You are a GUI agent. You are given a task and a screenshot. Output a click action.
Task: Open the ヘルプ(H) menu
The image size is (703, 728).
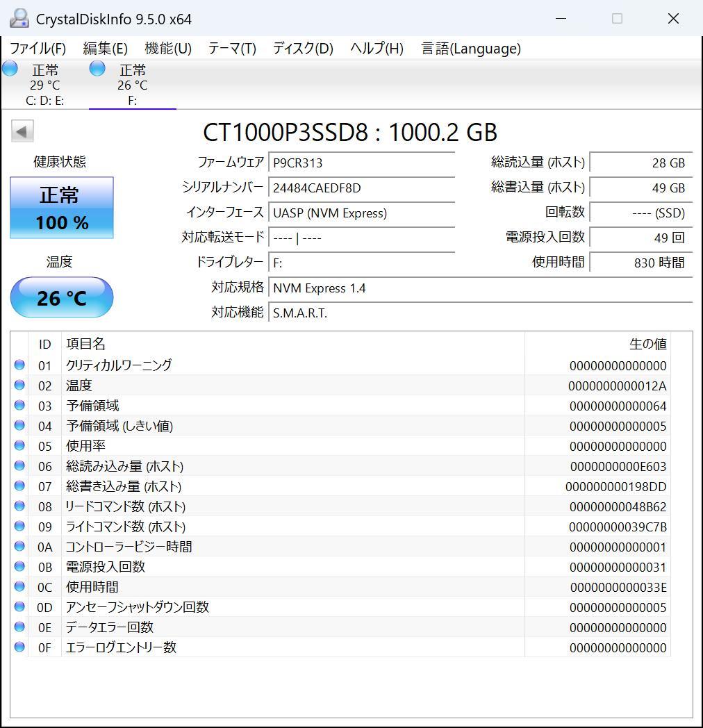click(x=377, y=49)
